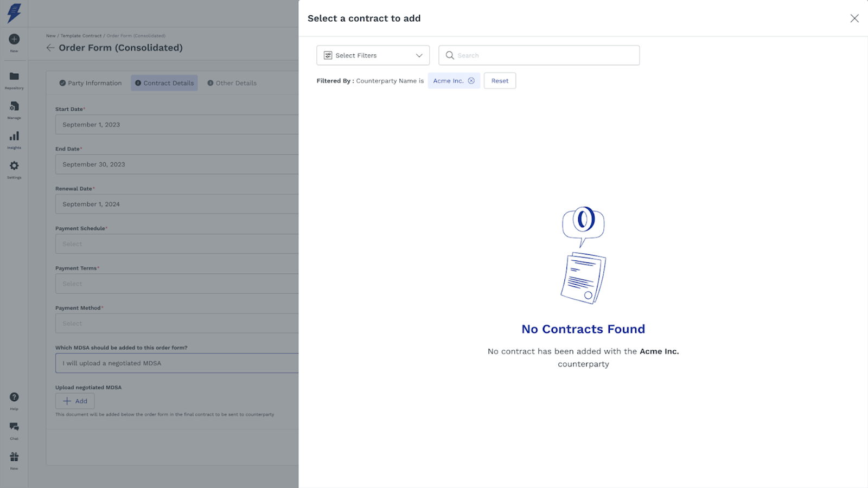Screen dimensions: 868x488
Task: Open the Chat icon in sidebar
Action: (14, 427)
